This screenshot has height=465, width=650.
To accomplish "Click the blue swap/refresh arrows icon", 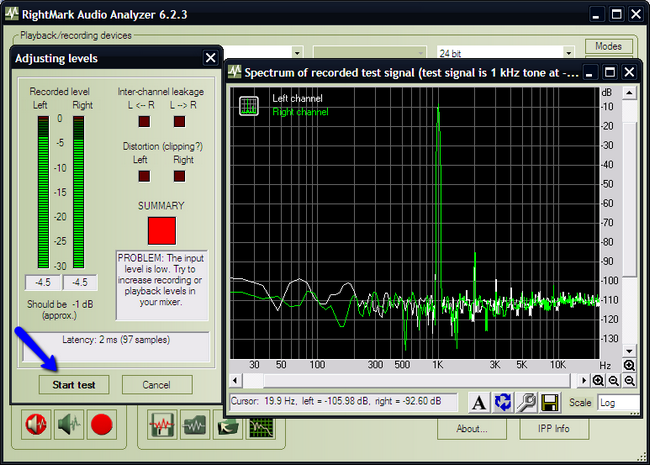I will coord(502,402).
